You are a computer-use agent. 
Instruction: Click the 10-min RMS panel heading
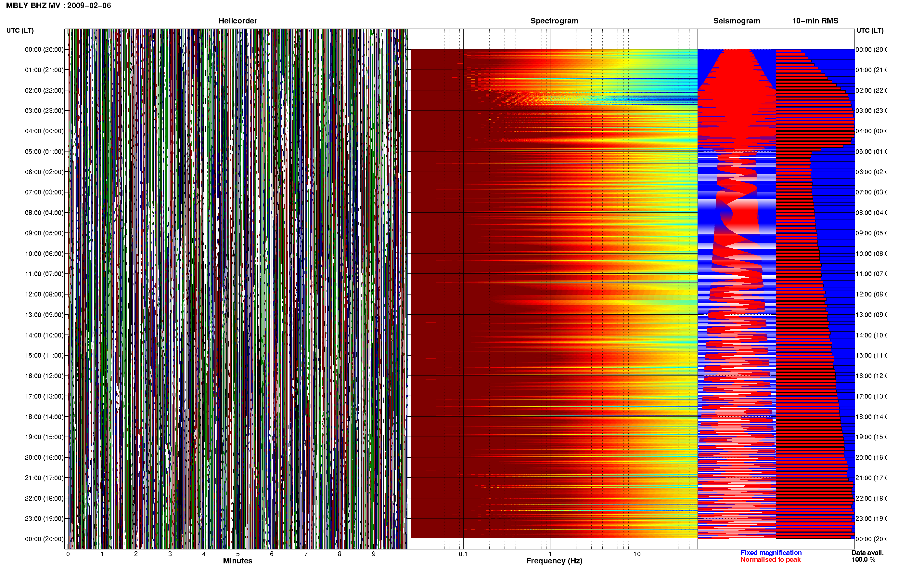[x=815, y=21]
